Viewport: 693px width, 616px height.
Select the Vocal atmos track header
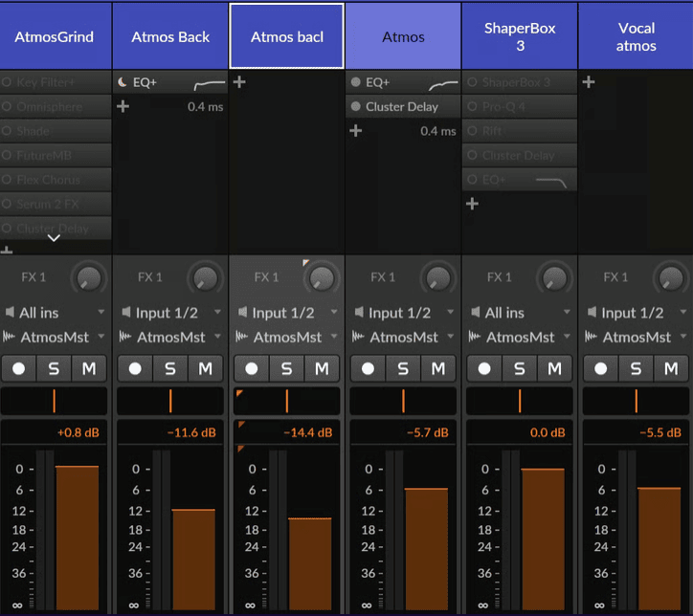point(636,36)
